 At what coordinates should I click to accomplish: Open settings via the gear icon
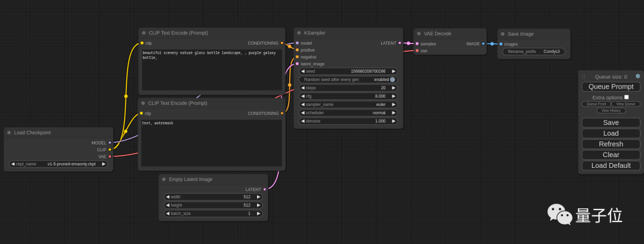[x=637, y=76]
